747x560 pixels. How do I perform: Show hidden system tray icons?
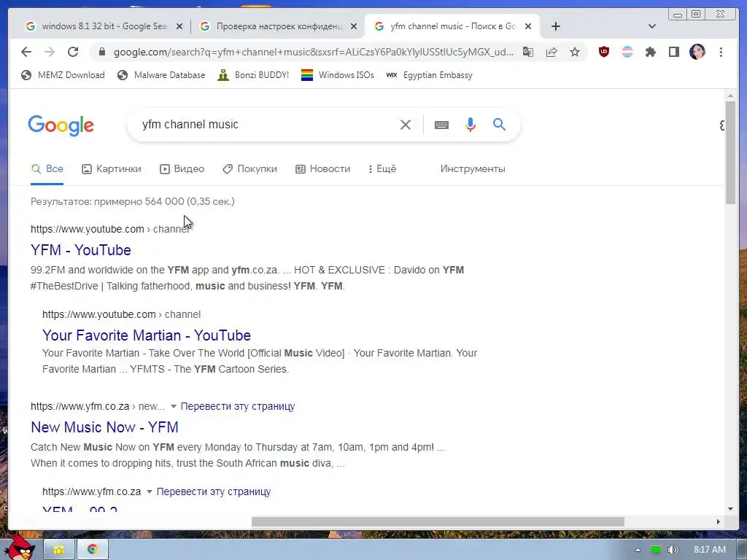638,550
